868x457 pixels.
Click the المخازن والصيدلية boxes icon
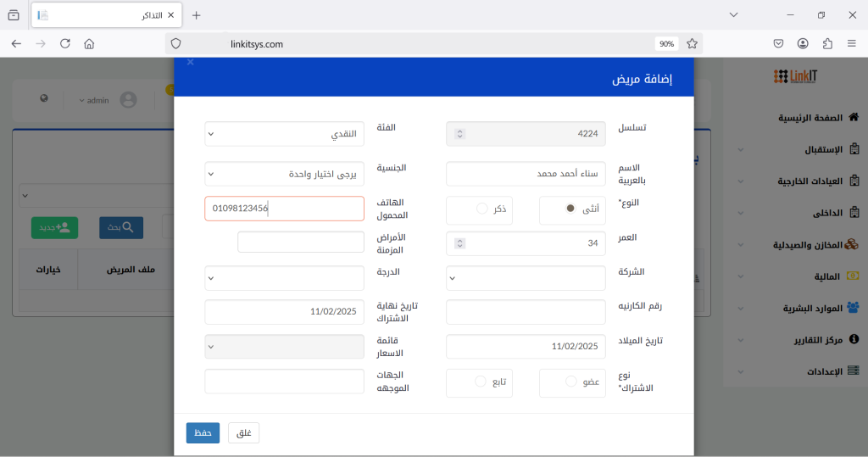click(853, 244)
